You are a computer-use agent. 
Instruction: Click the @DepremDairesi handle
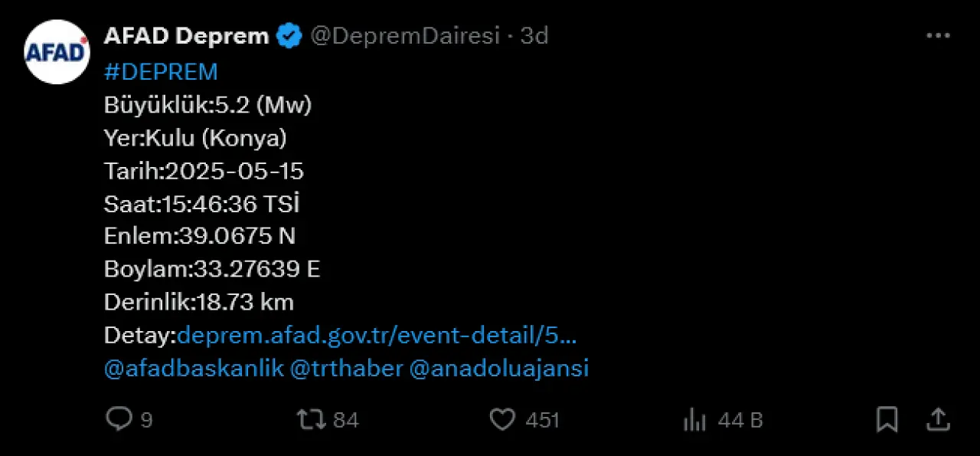click(x=404, y=36)
